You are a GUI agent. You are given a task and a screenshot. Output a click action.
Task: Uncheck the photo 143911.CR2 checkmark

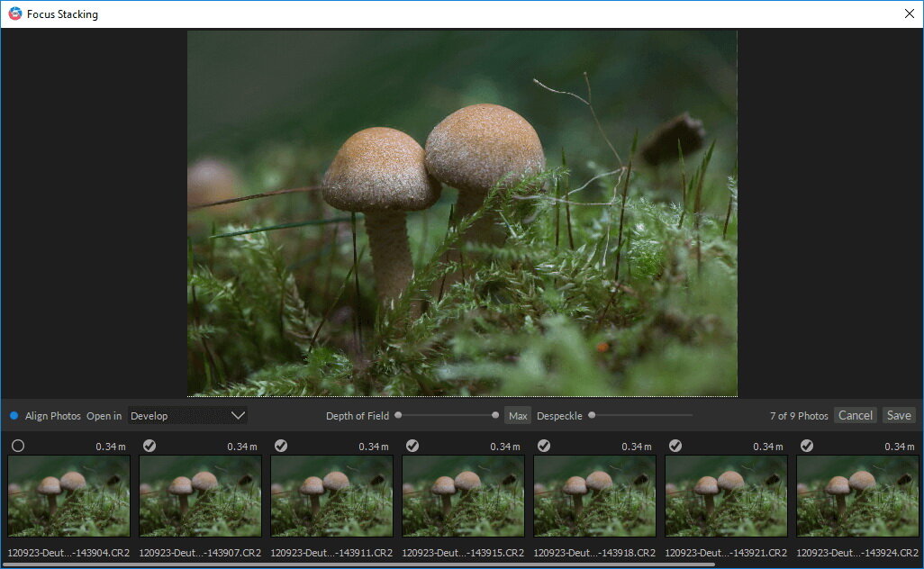click(281, 446)
